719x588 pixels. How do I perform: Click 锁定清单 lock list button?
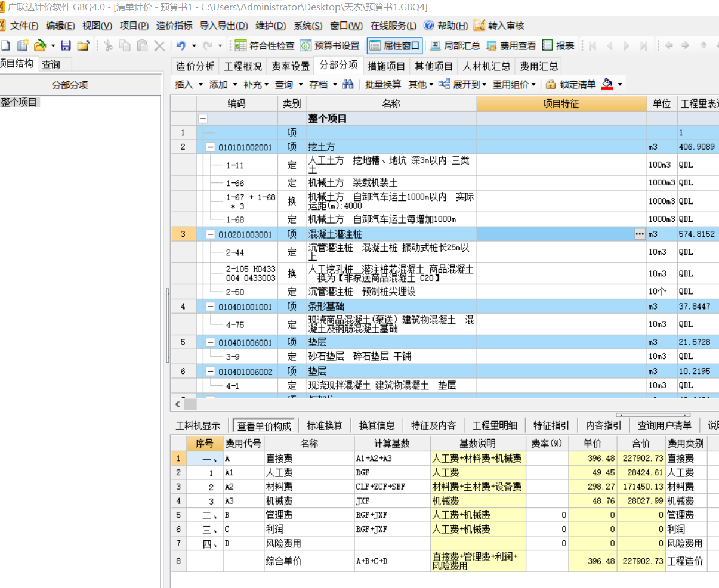click(571, 85)
